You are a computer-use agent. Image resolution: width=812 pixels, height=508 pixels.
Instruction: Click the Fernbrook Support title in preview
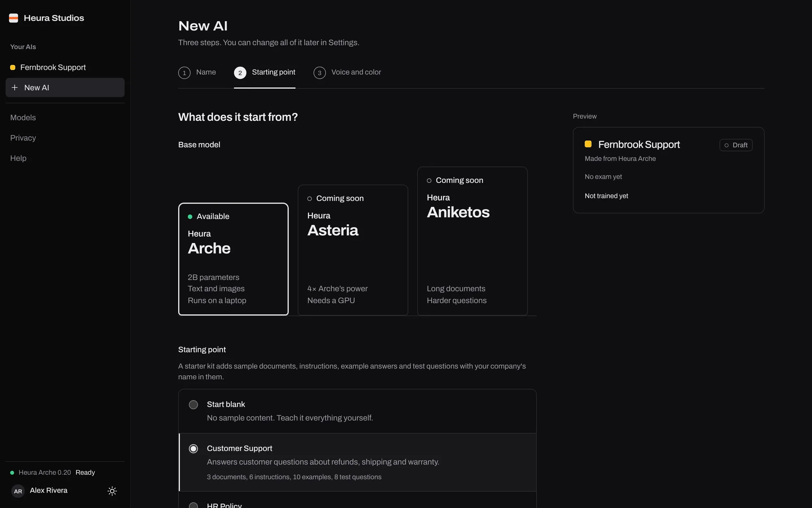(639, 144)
